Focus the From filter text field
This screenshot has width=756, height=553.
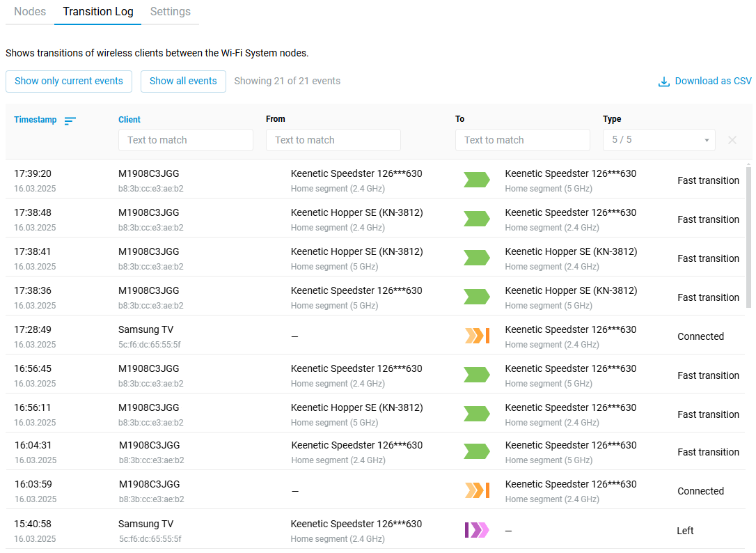point(333,140)
